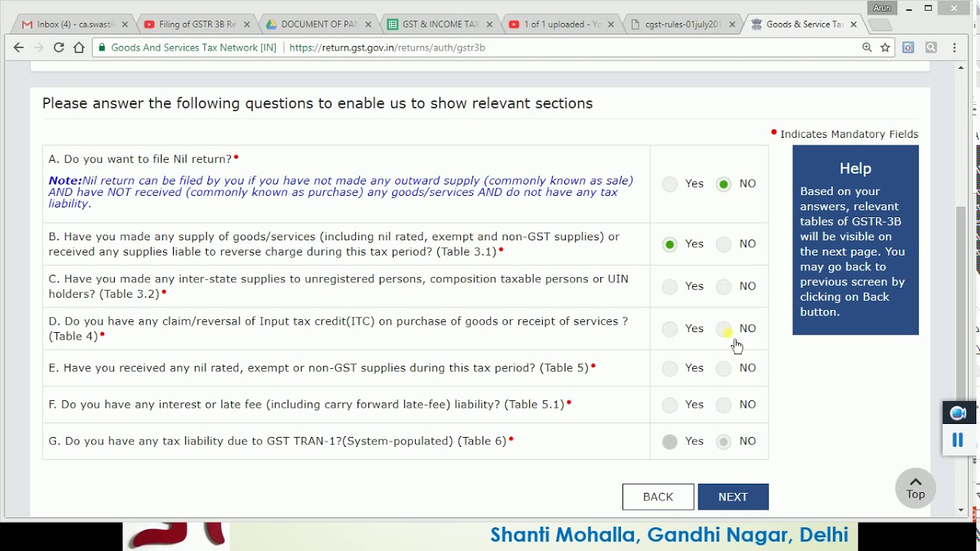980x551 pixels.
Task: Click the Arun profile button
Action: pyautogui.click(x=882, y=8)
